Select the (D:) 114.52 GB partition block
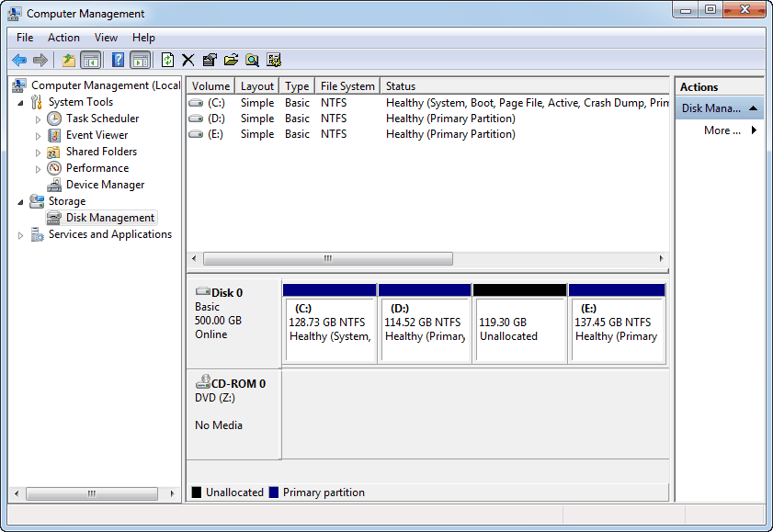773x532 pixels. pos(425,324)
